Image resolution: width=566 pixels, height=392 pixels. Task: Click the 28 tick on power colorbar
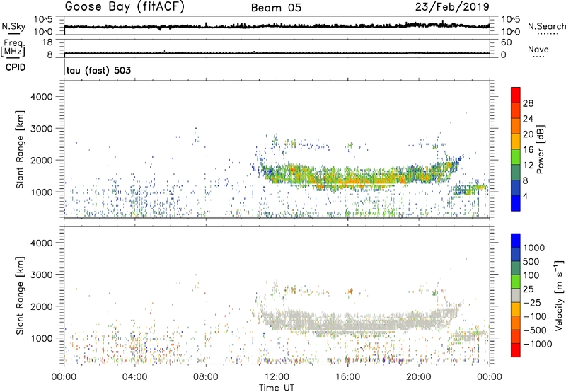[528, 103]
